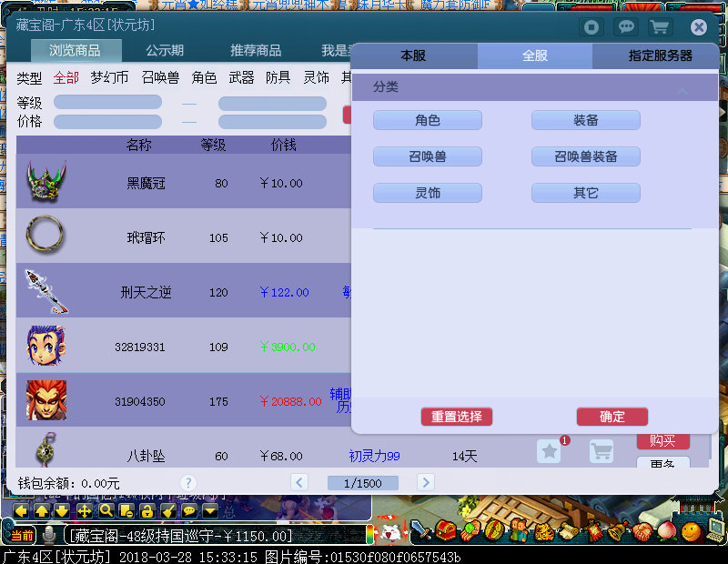Image resolution: width=728 pixels, height=564 pixels.
Task: Click the 珑瑁环 ring item icon
Action: tap(45, 235)
